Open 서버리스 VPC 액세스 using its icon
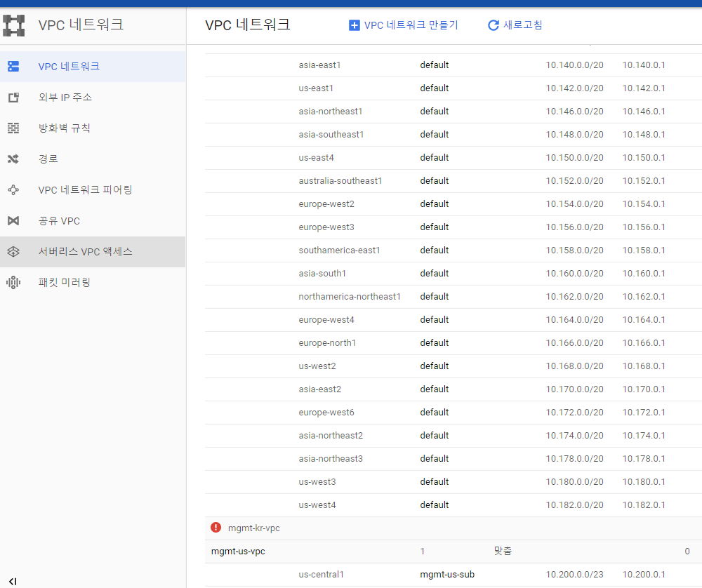Screen dimensions: 702x588 tap(13, 251)
